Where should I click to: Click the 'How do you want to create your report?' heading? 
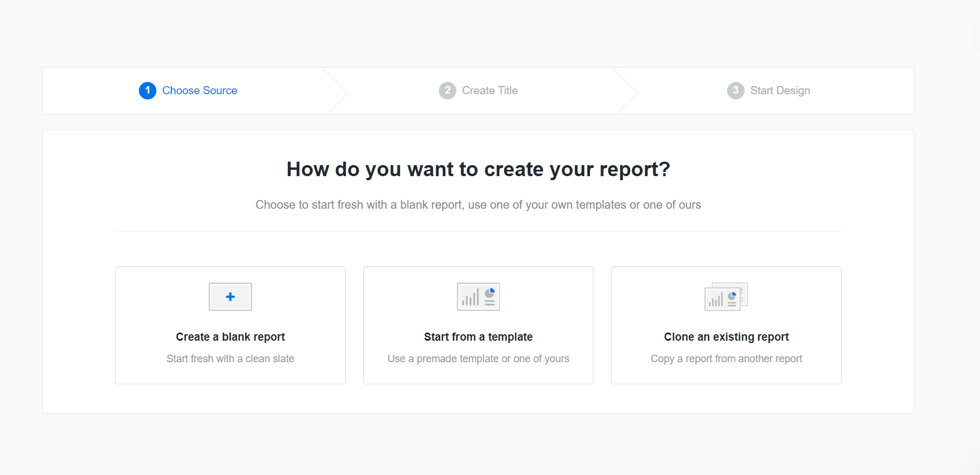(x=478, y=169)
